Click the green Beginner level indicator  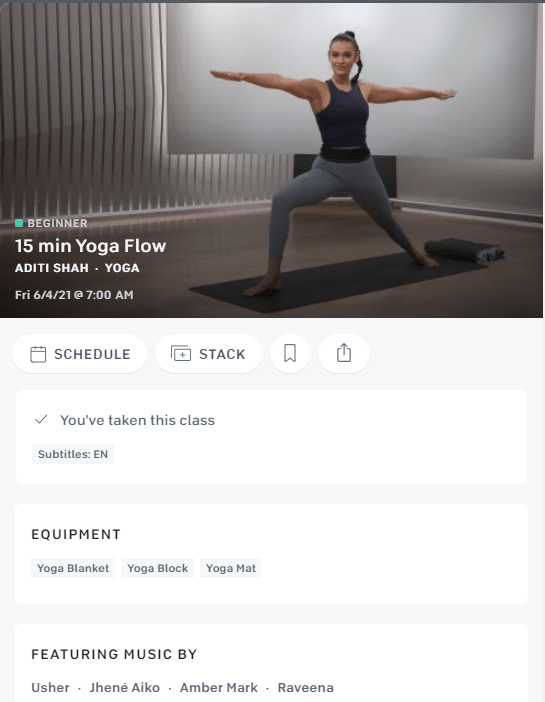19,223
